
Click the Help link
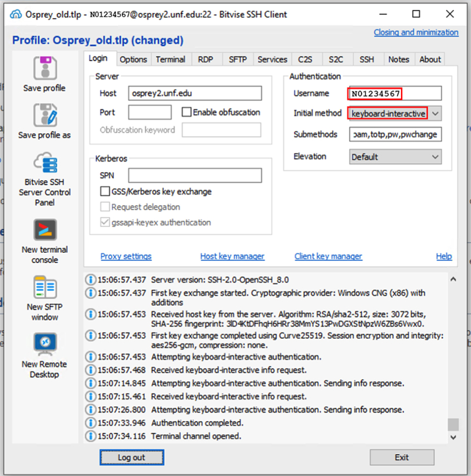(444, 256)
